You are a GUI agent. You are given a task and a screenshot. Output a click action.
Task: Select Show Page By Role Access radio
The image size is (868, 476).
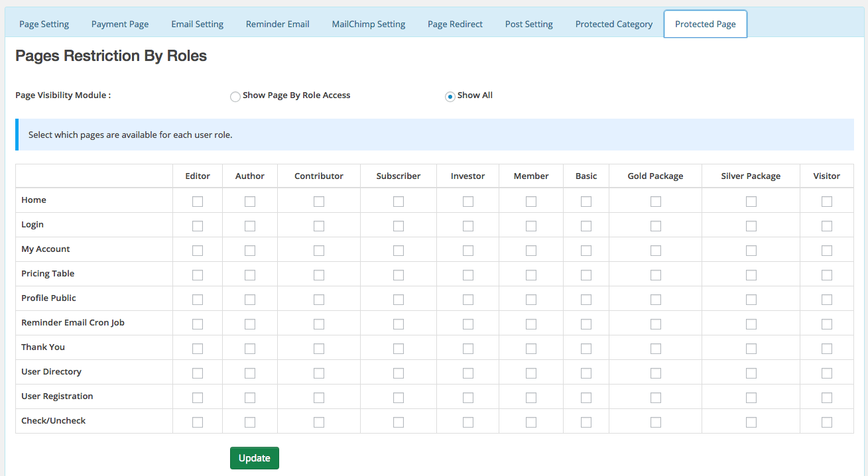(x=235, y=97)
